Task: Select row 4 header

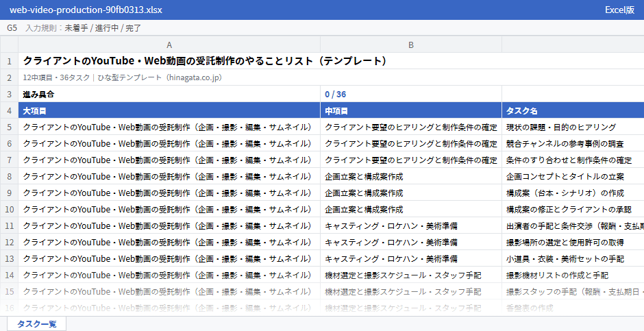Action: (9, 110)
